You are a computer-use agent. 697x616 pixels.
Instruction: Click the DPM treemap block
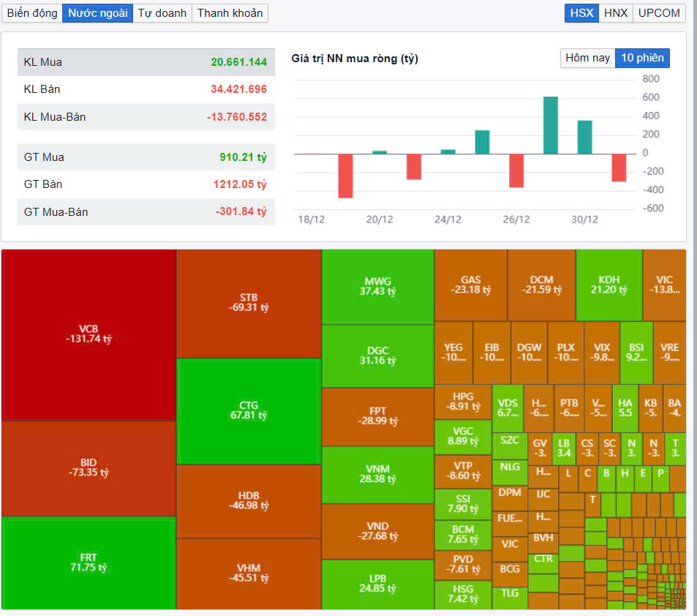pyautogui.click(x=510, y=498)
